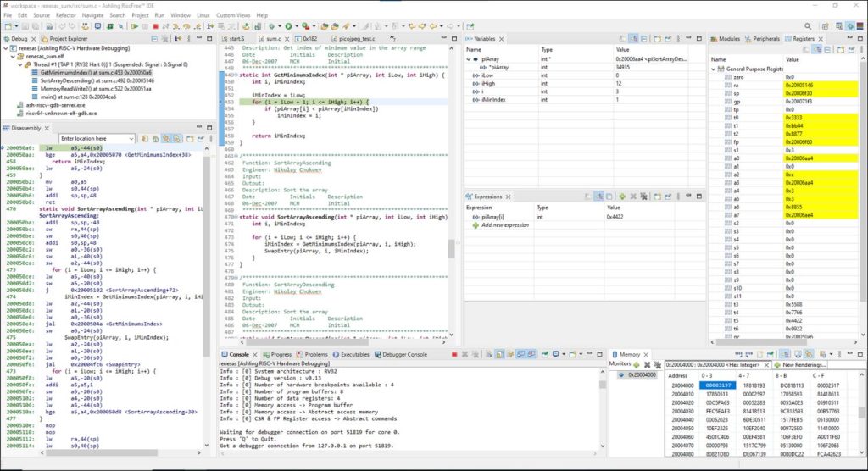Toggle Show Source in Disassembly toolbar
Viewport: 868px width, 471px height.
(x=176, y=138)
